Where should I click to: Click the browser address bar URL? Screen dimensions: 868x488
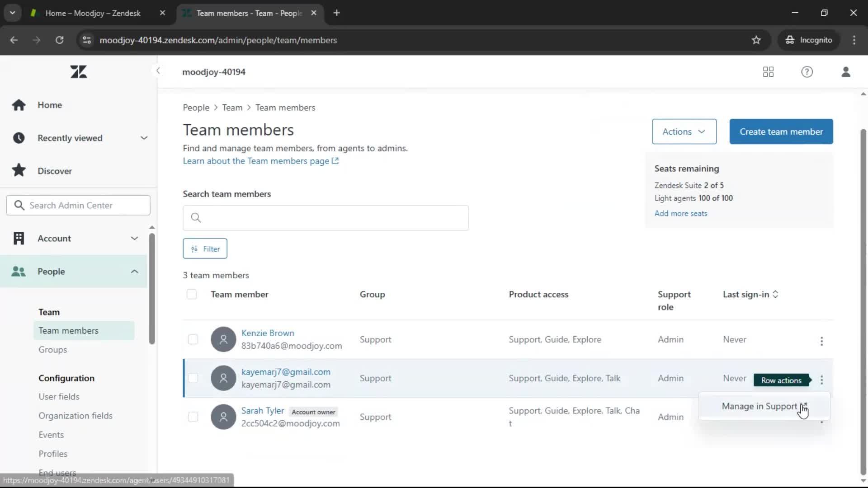218,40
